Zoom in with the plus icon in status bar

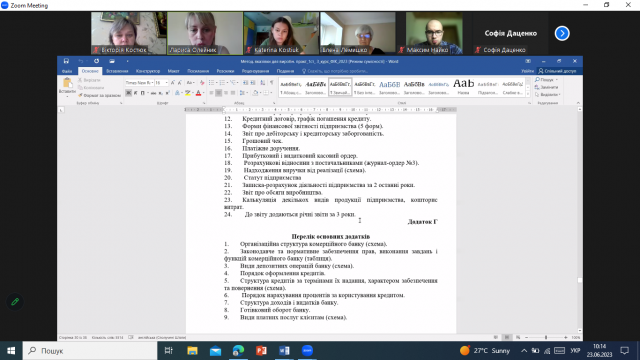(566, 338)
